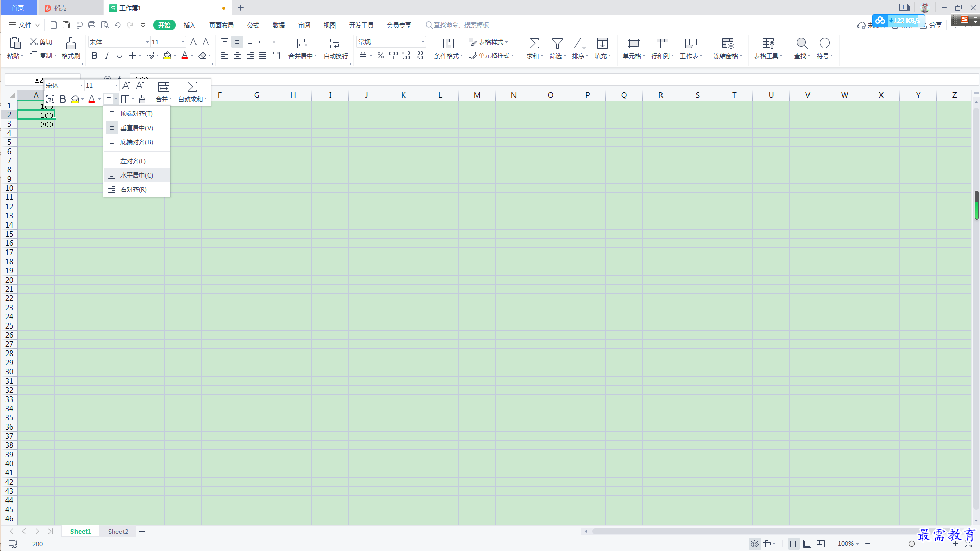Expand the borders dropdown arrow in ribbon
Image resolution: width=980 pixels, height=551 pixels.
coord(140,56)
